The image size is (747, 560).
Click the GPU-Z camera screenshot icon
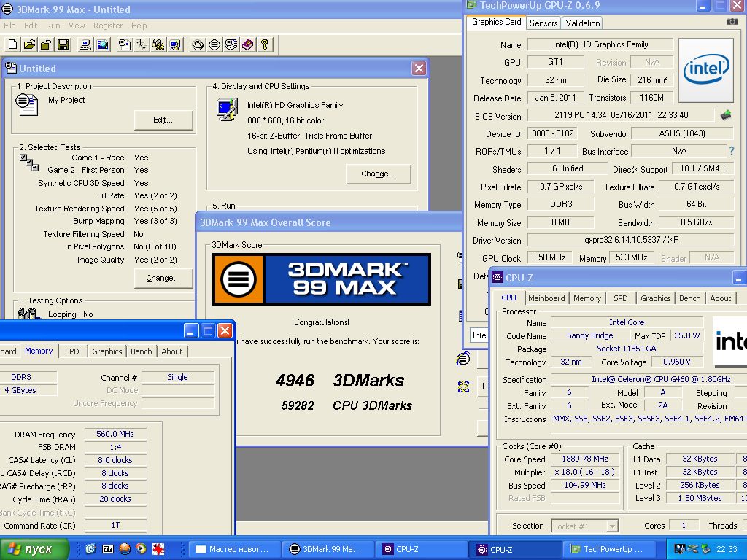point(732,22)
